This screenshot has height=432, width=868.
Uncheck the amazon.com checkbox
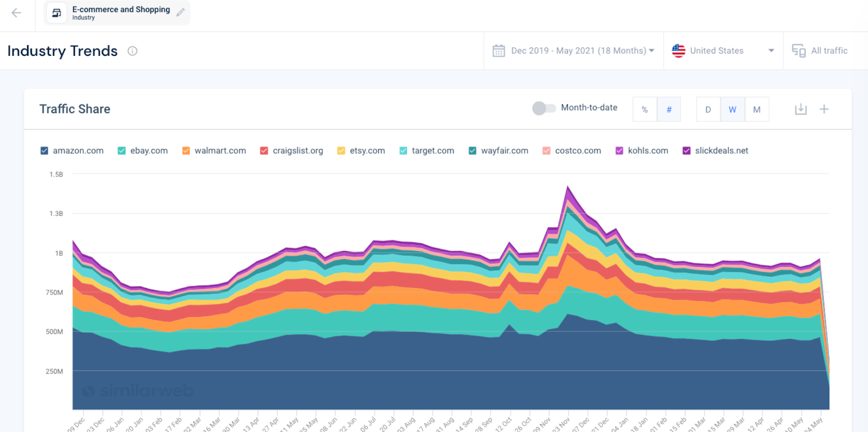click(44, 151)
